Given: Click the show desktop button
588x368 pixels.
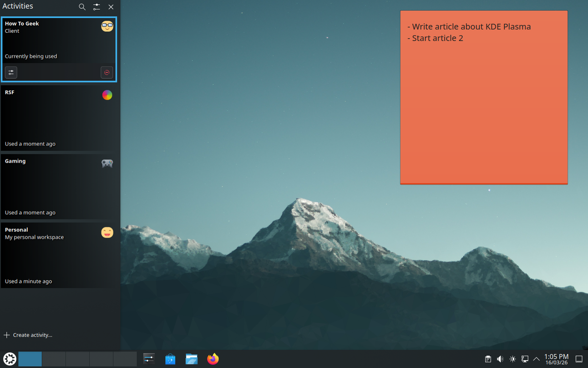Looking at the screenshot, I should point(579,359).
